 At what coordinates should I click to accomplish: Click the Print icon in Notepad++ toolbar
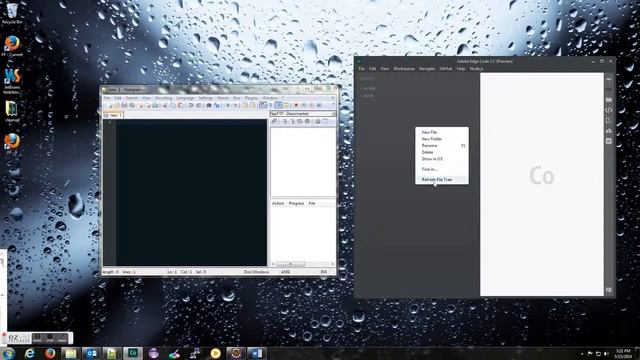tap(155, 105)
